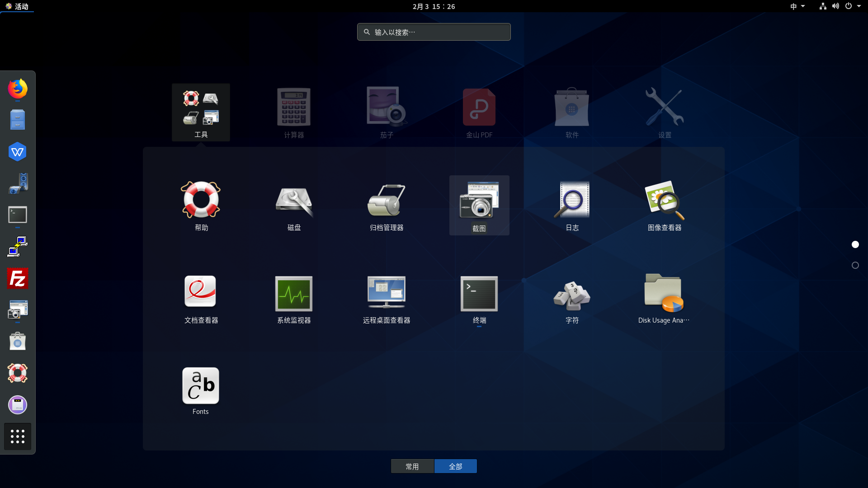
Task: Toggle the Show Applications grid button
Action: (18, 436)
